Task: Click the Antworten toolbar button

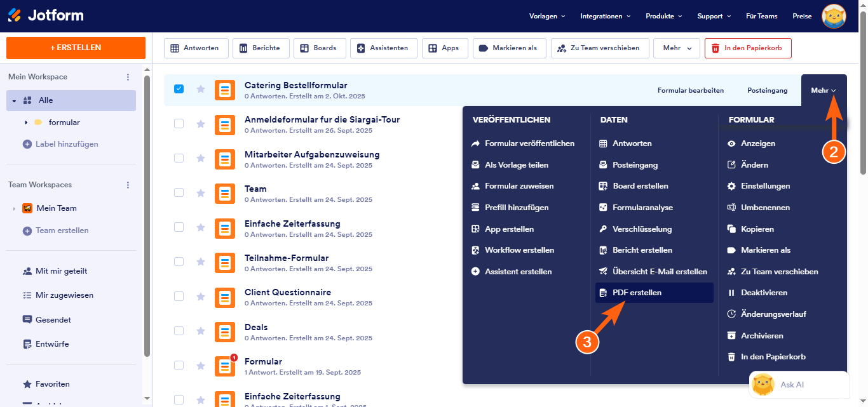Action: [195, 48]
